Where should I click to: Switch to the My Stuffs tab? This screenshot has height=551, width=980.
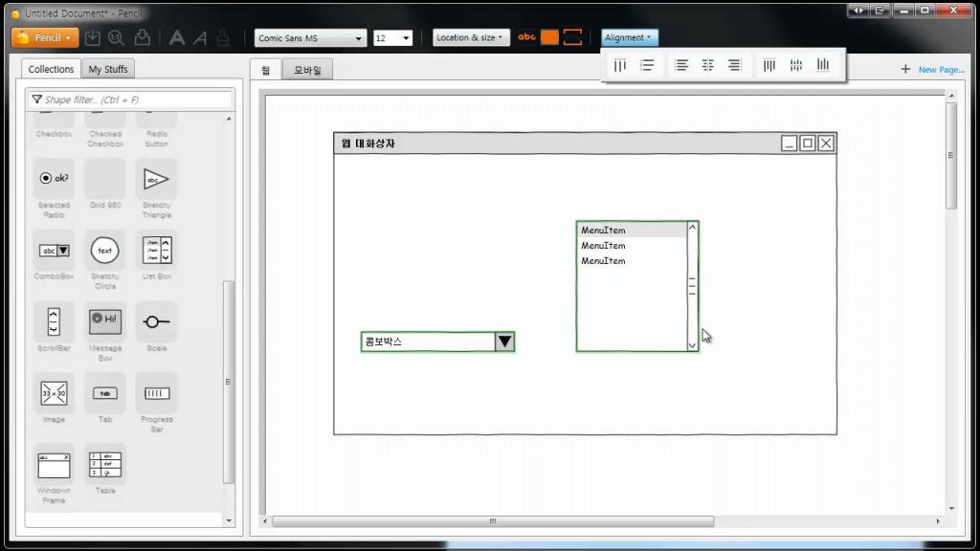coord(108,69)
